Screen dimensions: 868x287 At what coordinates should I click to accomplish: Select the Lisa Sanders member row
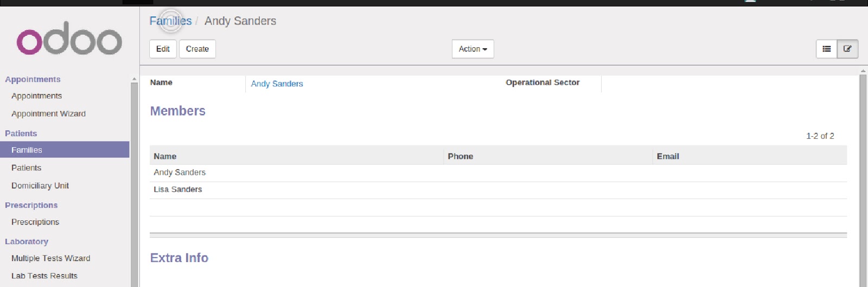pyautogui.click(x=178, y=189)
